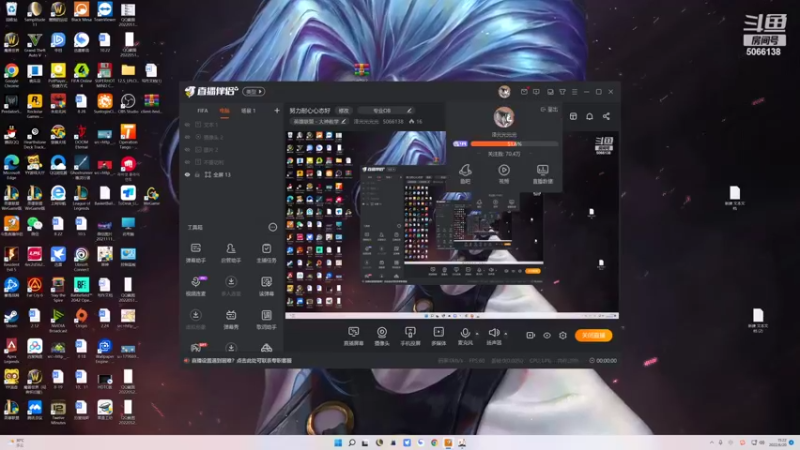Screen dimensions: 800x450
Task: Open OBS Studio desktop shortcut
Action: [128, 104]
